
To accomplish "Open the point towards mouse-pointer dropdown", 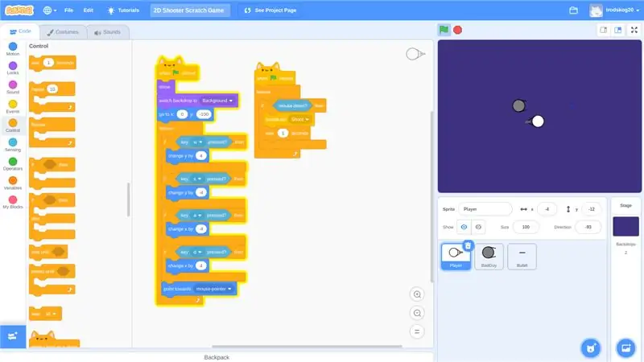I will [213, 289].
